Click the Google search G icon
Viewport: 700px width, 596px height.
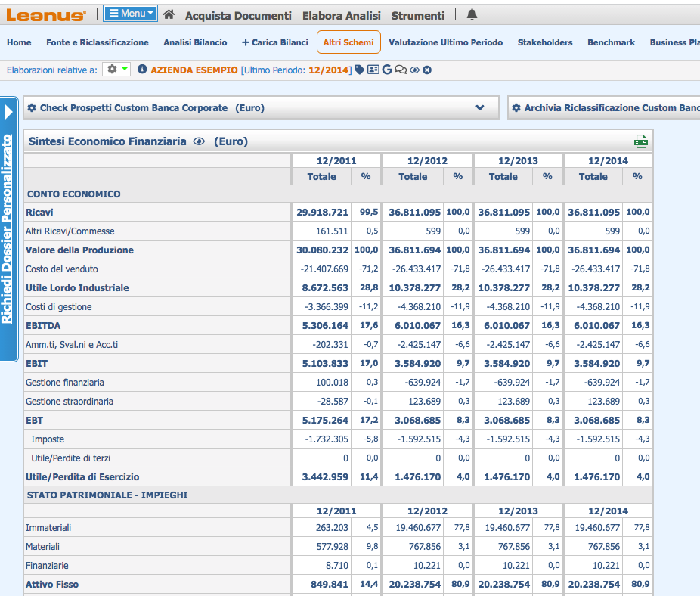coord(387,70)
